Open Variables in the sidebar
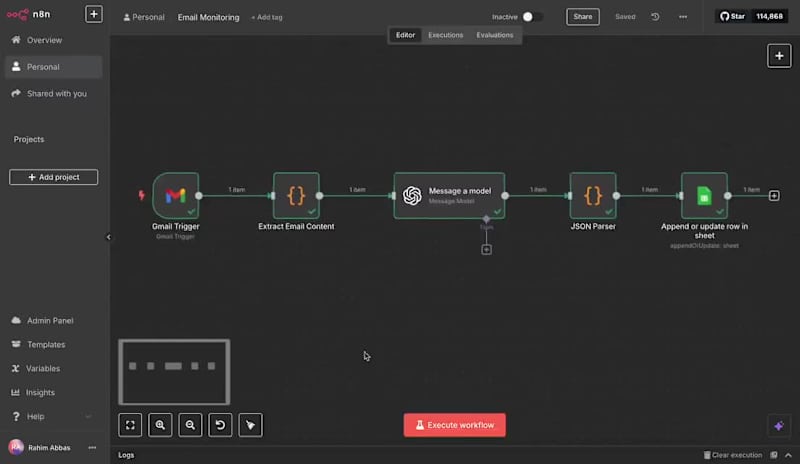The height and width of the screenshot is (464, 800). pos(54,369)
